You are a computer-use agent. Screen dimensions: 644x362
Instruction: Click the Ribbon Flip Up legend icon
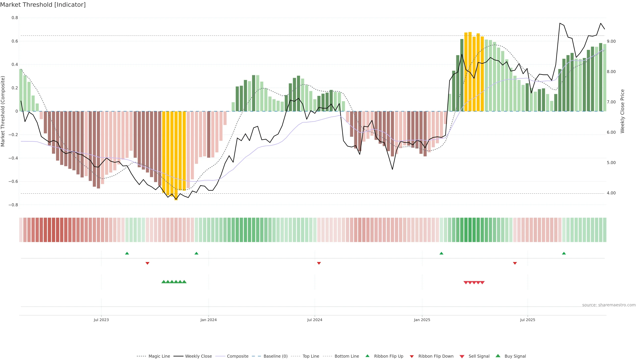pos(367,356)
